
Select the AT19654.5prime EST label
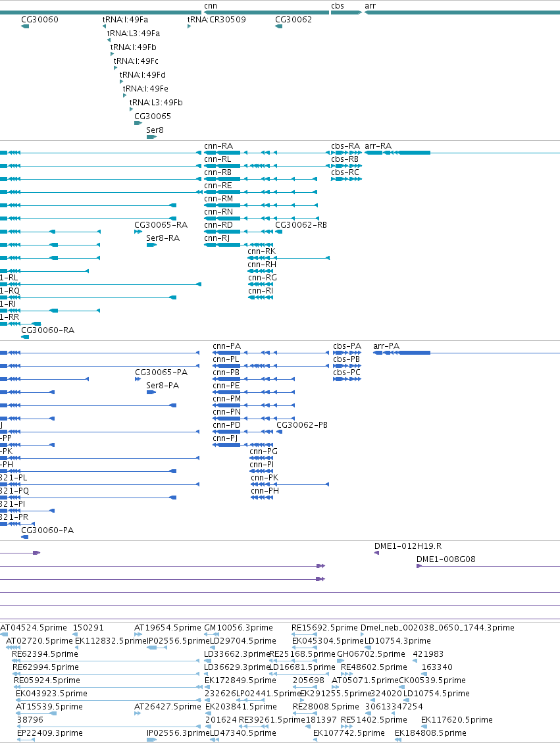pyautogui.click(x=168, y=628)
